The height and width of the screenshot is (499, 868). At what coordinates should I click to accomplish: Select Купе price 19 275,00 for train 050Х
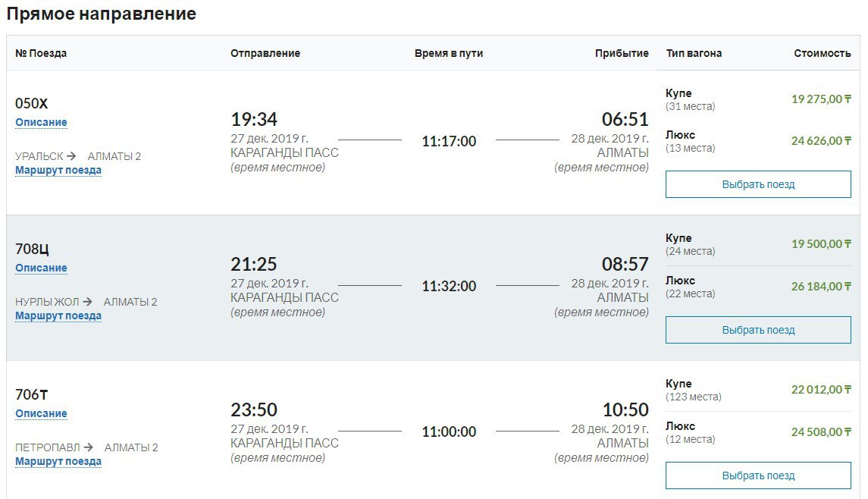821,99
